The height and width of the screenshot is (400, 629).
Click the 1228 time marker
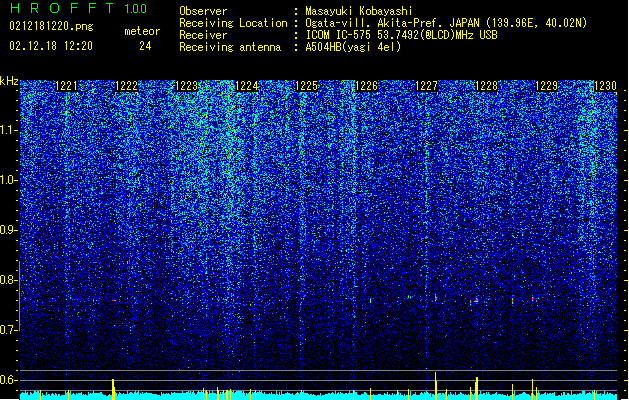click(x=487, y=86)
